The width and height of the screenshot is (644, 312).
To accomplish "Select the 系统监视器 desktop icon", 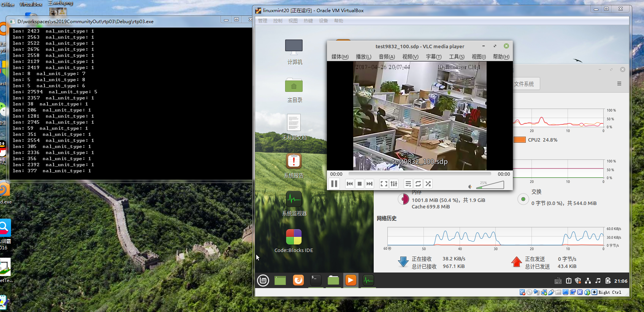I will 294,204.
